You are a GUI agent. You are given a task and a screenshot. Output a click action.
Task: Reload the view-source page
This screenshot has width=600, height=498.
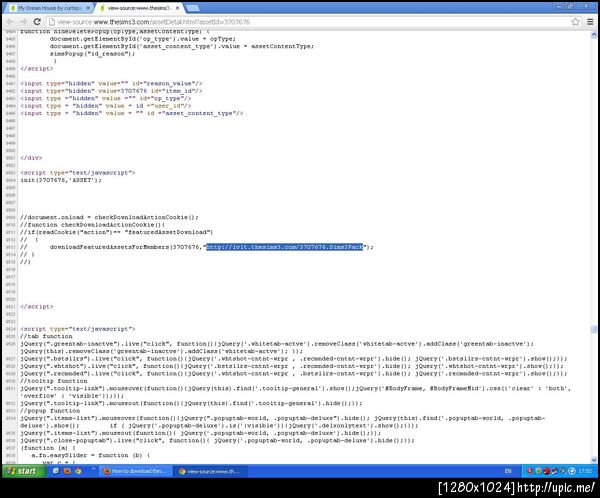(37, 22)
